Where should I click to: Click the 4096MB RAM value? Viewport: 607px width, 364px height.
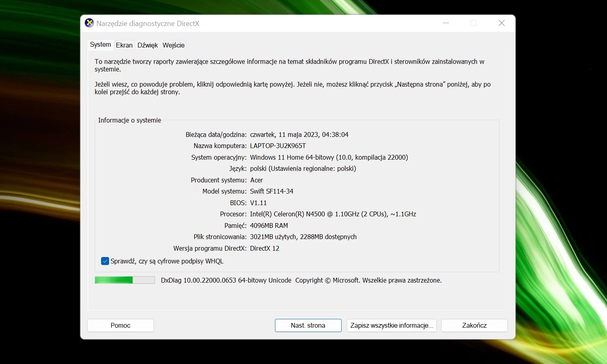[269, 226]
